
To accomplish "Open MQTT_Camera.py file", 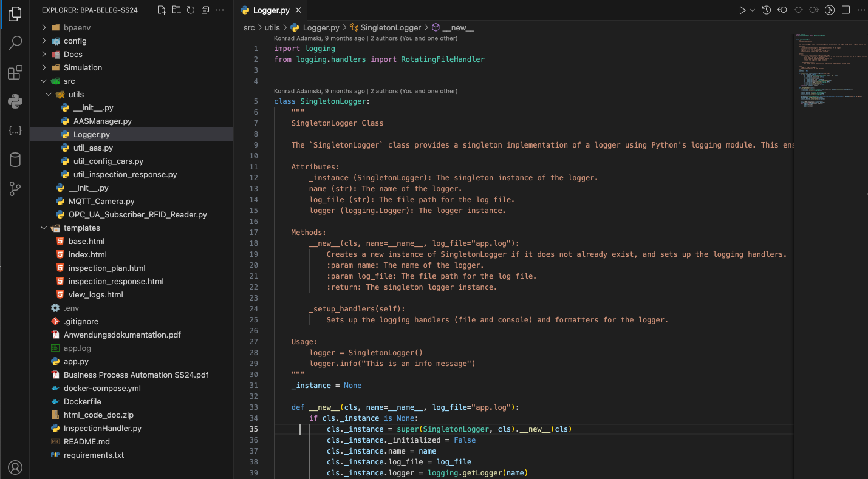I will (131, 201).
